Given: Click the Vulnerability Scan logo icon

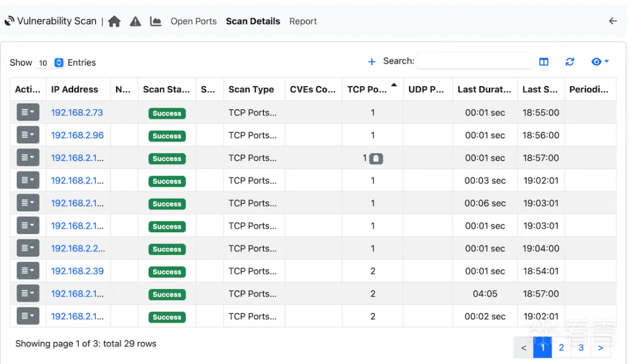Looking at the screenshot, I should coord(9,21).
